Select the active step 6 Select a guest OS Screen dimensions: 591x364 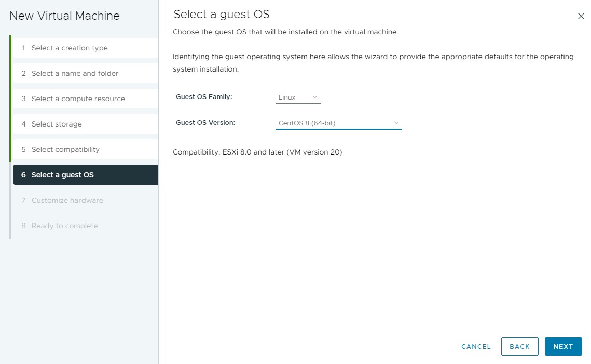[62, 175]
